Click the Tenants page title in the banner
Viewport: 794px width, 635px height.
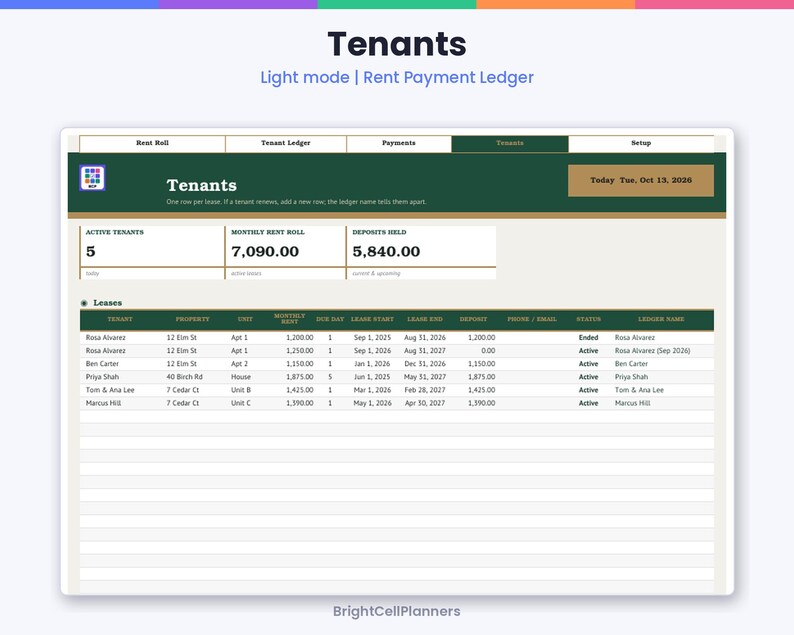coord(202,185)
